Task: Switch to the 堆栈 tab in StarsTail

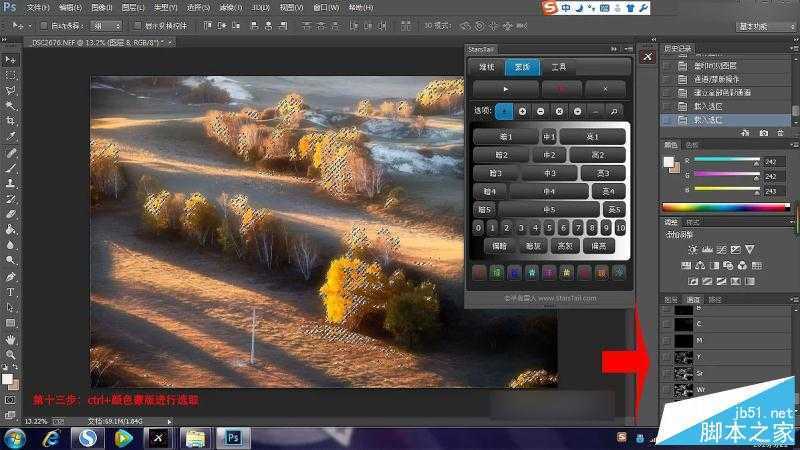Action: click(x=487, y=67)
